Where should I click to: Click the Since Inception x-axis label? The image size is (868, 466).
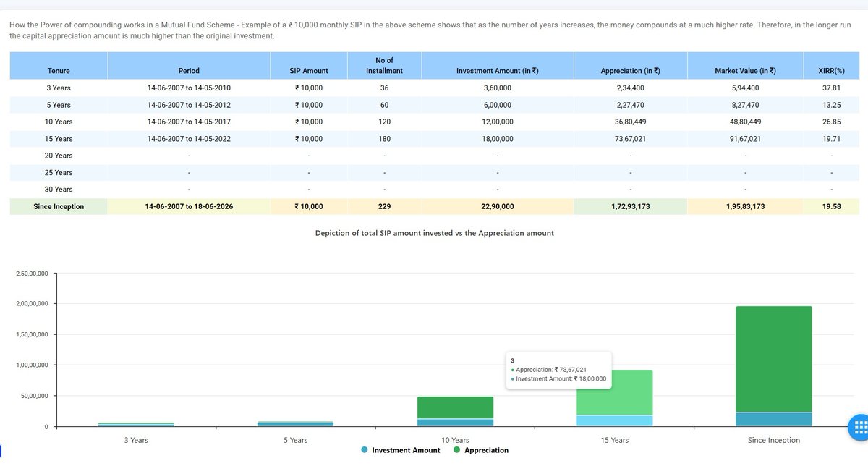[774, 440]
